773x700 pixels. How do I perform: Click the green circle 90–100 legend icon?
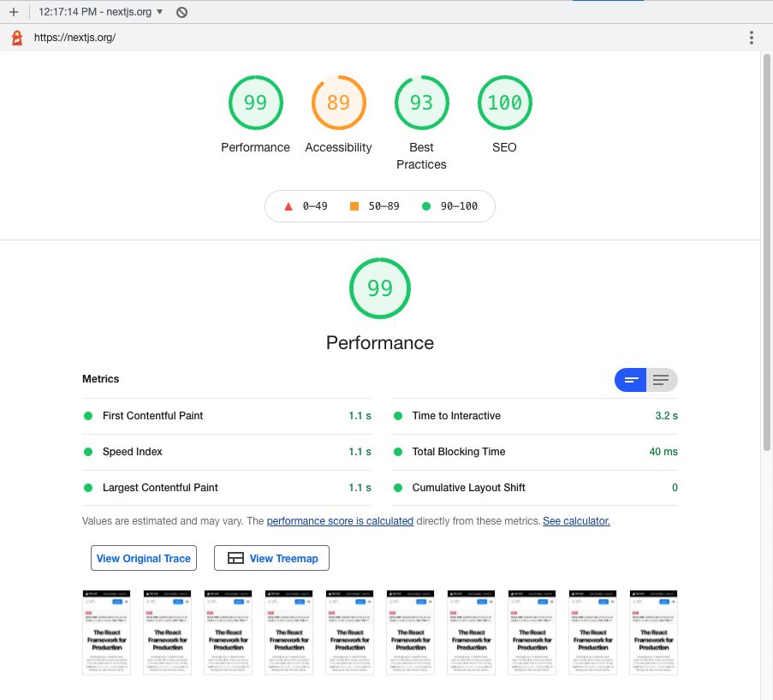pos(426,206)
